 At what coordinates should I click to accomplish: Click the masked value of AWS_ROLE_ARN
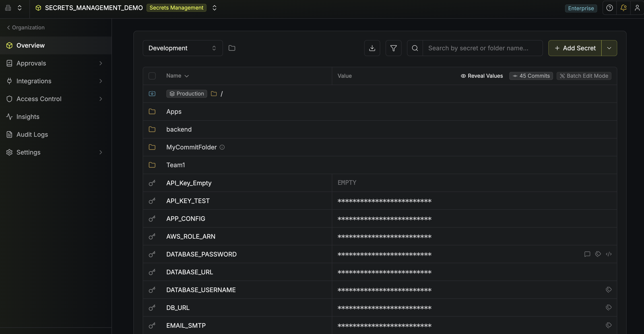[x=384, y=237]
